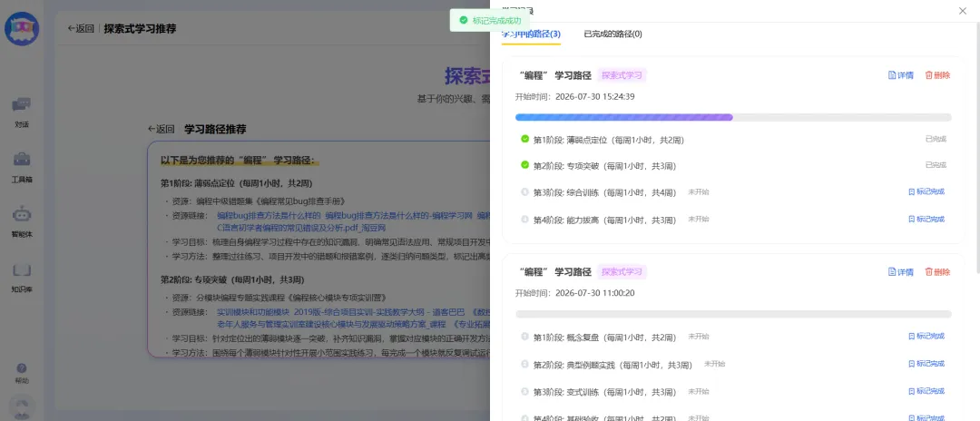Screen dimensions: 980x421
Task: Click 已完成 status on 薄弱点定位 row
Action: tap(936, 139)
